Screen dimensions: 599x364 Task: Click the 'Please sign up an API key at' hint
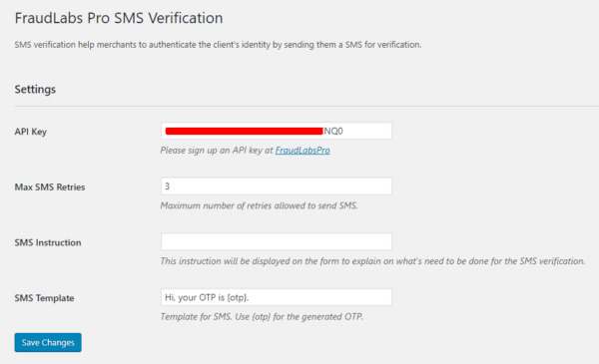coord(217,151)
